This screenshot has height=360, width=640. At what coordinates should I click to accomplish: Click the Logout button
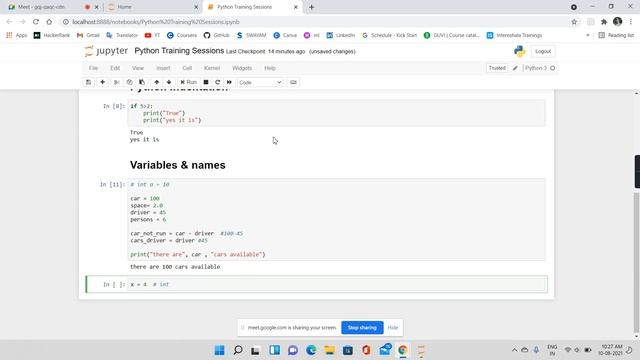543,51
